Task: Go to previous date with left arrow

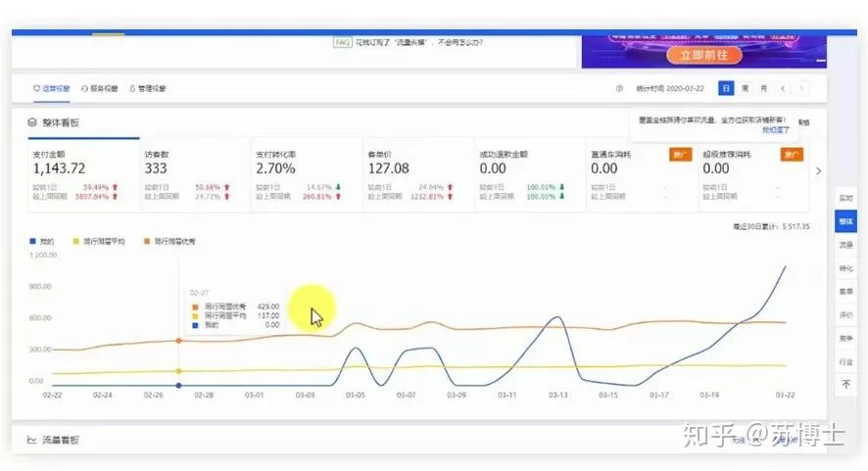Action: coord(785,88)
